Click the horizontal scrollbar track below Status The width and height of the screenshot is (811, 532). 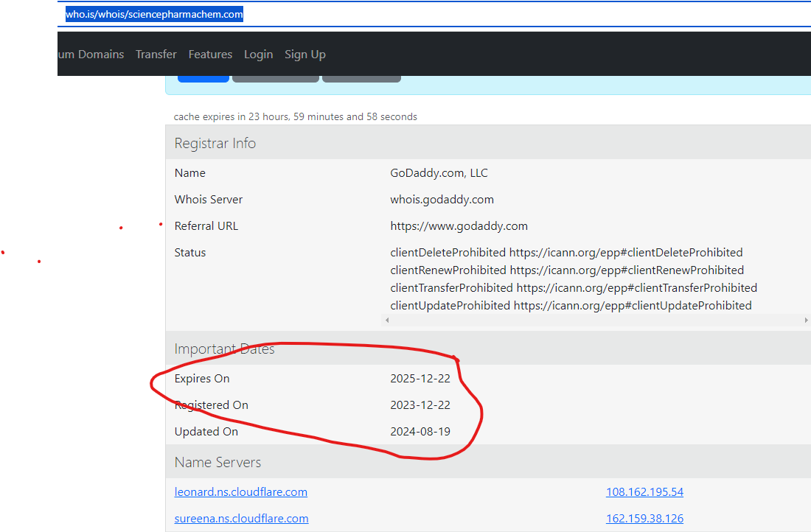coord(590,321)
